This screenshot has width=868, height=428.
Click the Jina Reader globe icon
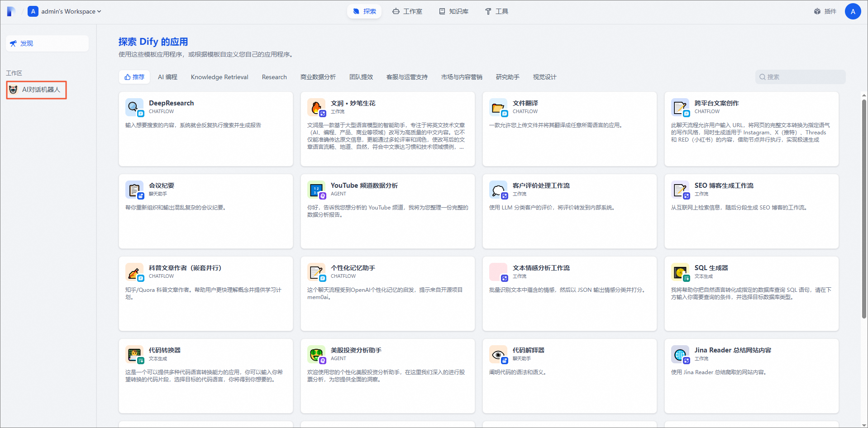click(x=680, y=354)
